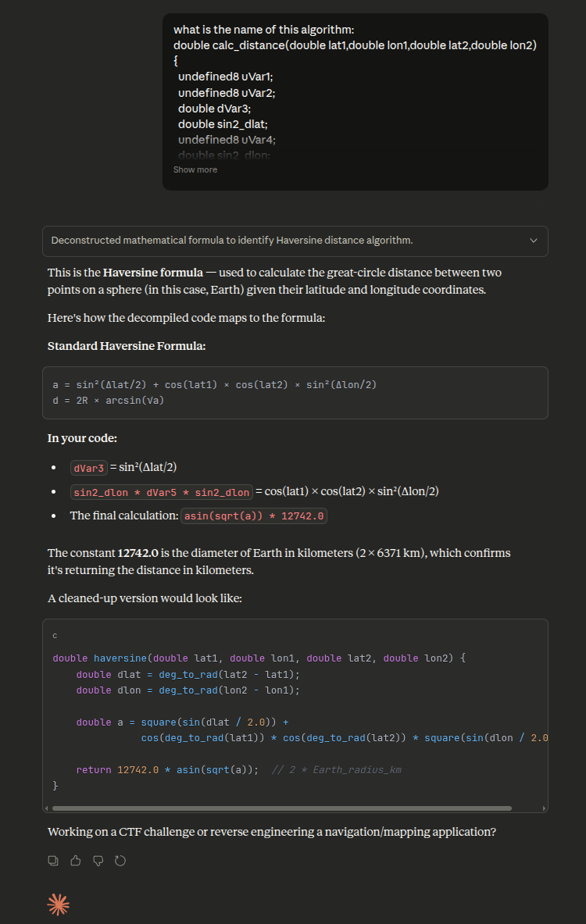This screenshot has width=586, height=924.
Task: Give the response a thumbs down
Action: (x=98, y=861)
